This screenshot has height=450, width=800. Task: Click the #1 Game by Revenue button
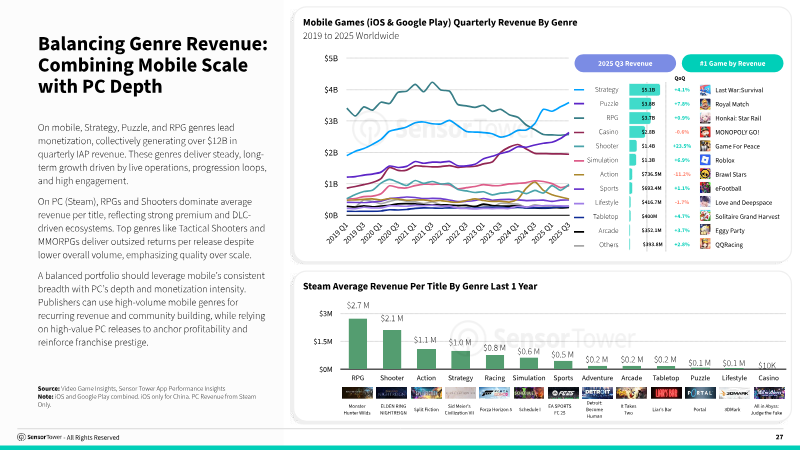[x=732, y=63]
